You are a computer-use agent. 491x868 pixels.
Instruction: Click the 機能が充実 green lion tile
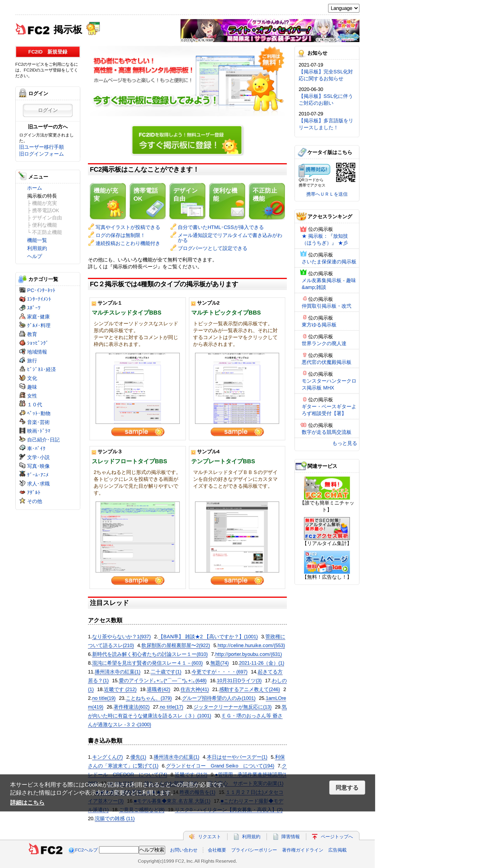click(x=108, y=201)
